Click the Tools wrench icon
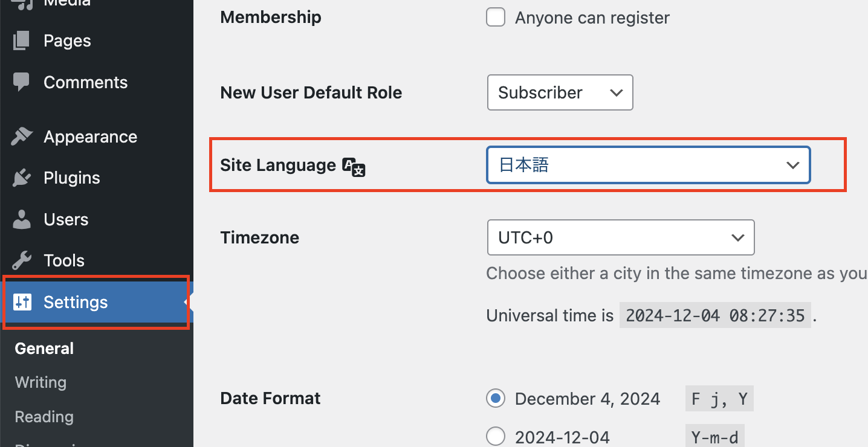This screenshot has width=868, height=447. (x=21, y=260)
